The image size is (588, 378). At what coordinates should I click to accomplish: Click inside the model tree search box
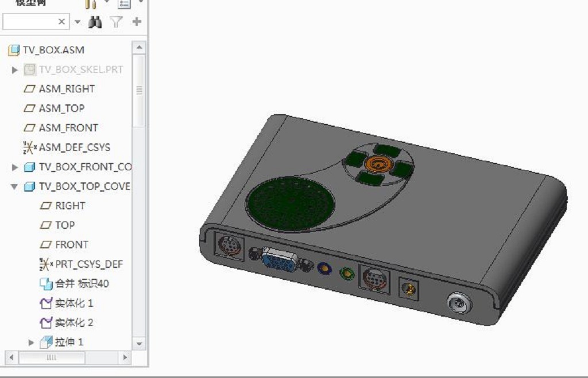tap(29, 22)
